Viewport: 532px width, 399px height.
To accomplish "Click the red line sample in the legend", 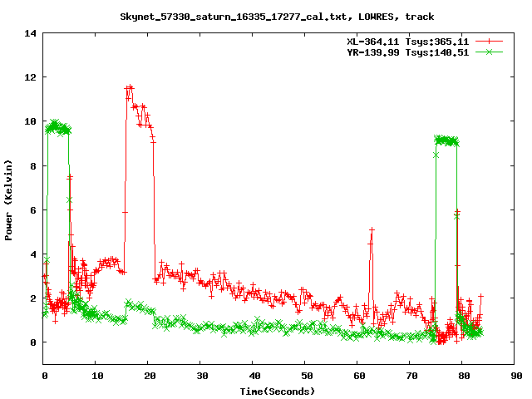I will click(x=489, y=42).
